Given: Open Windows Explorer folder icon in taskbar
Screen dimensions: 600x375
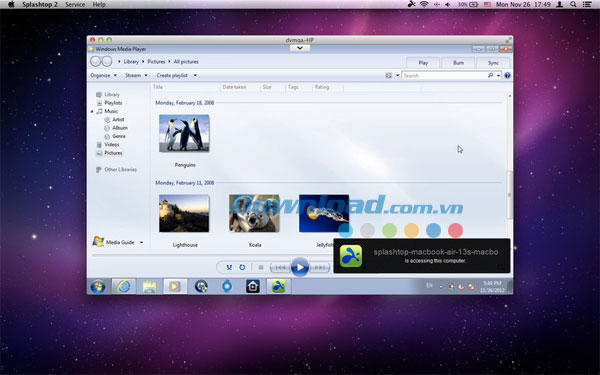Looking at the screenshot, I should click(x=149, y=286).
